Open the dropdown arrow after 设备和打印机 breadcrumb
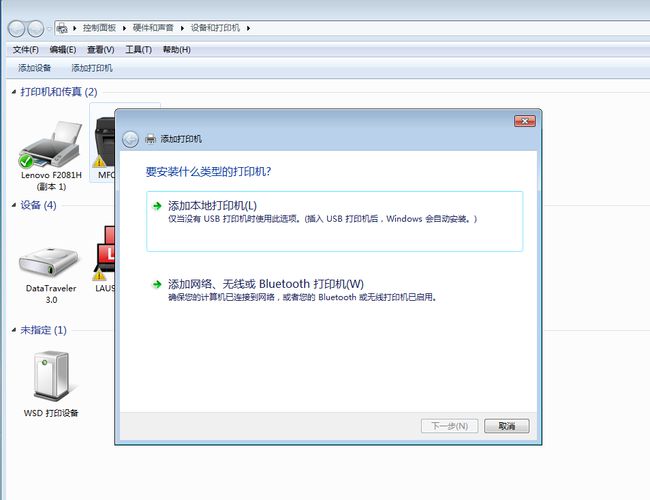Image resolution: width=650 pixels, height=500 pixels. pyautogui.click(x=248, y=28)
